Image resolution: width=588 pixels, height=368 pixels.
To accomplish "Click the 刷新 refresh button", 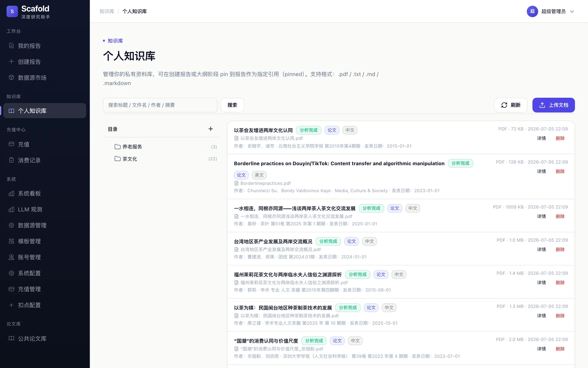I will tap(511, 105).
